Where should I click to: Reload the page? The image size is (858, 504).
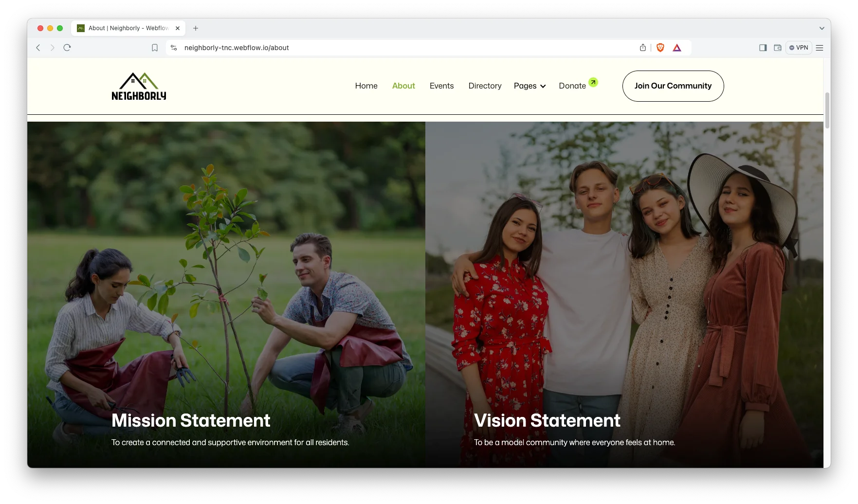pos(67,48)
